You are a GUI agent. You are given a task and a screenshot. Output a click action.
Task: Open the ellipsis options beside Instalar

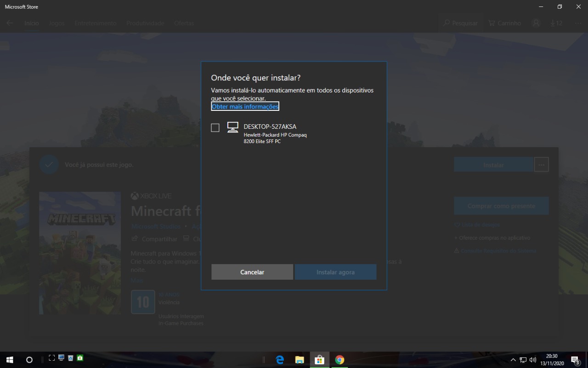pos(542,165)
